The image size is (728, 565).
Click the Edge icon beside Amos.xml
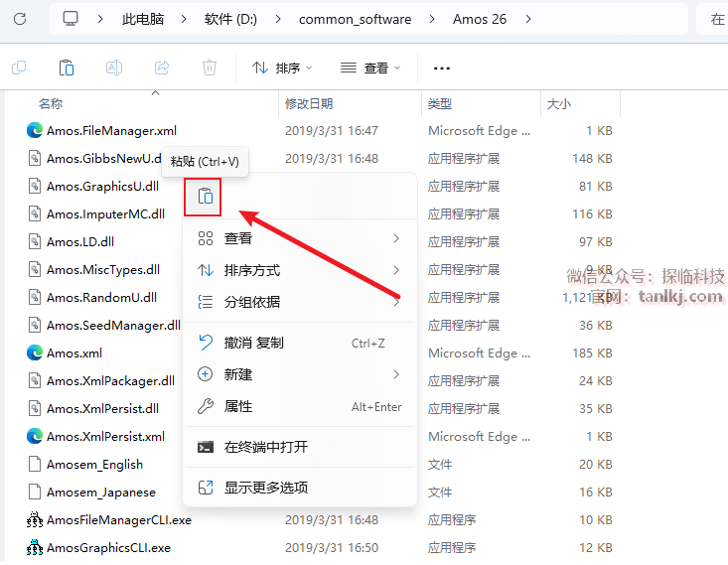(35, 353)
